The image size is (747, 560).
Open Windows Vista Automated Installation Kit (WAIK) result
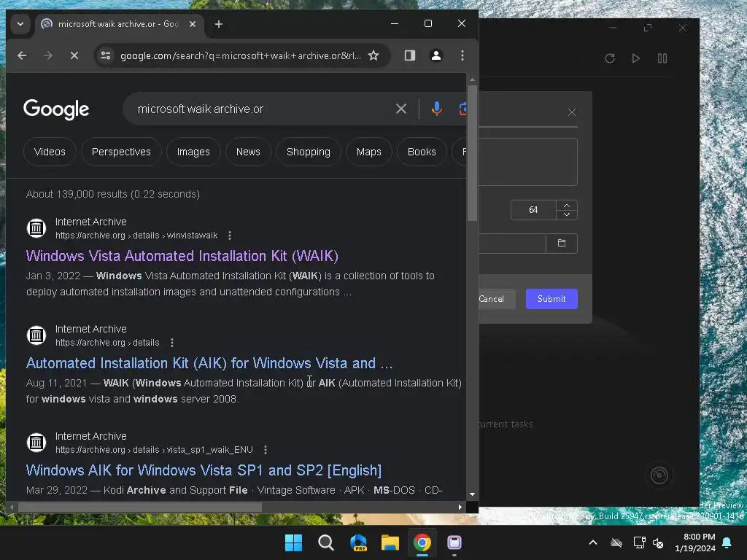pos(182,256)
